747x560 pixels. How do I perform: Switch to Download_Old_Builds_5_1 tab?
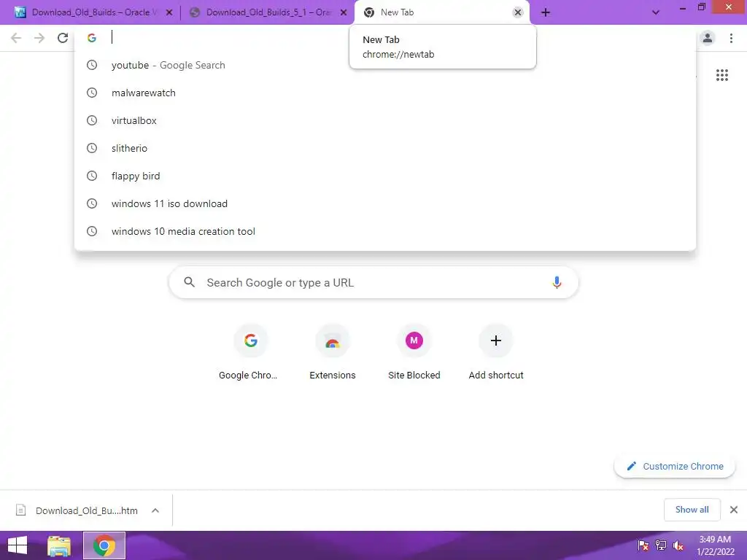[x=268, y=12]
